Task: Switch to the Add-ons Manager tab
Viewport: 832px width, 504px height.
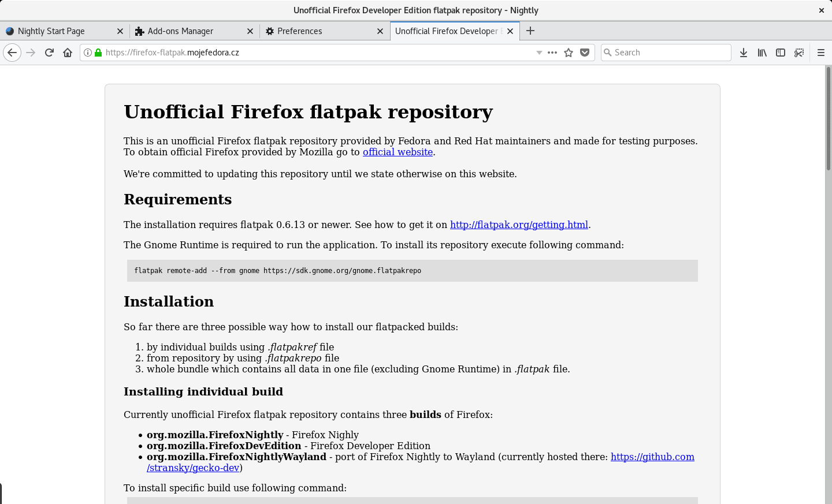Action: pyautogui.click(x=195, y=31)
